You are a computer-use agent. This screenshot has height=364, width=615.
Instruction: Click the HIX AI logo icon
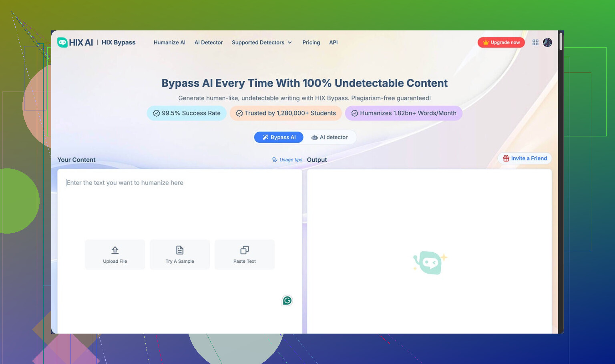point(62,42)
